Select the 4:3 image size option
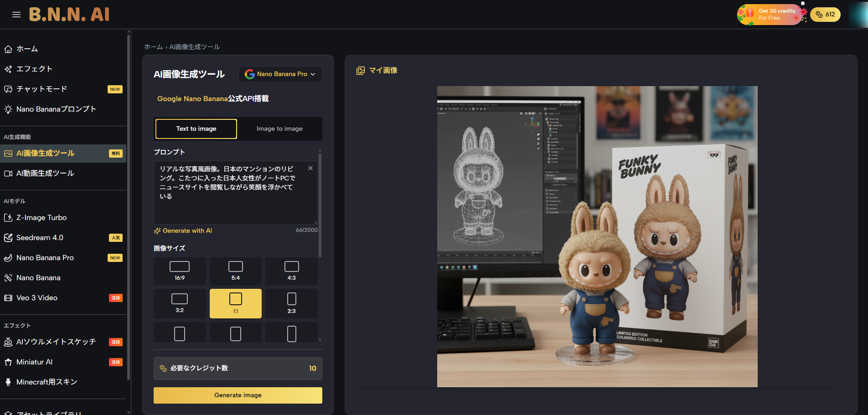Viewport: 868px width, 415px height. coord(291,271)
